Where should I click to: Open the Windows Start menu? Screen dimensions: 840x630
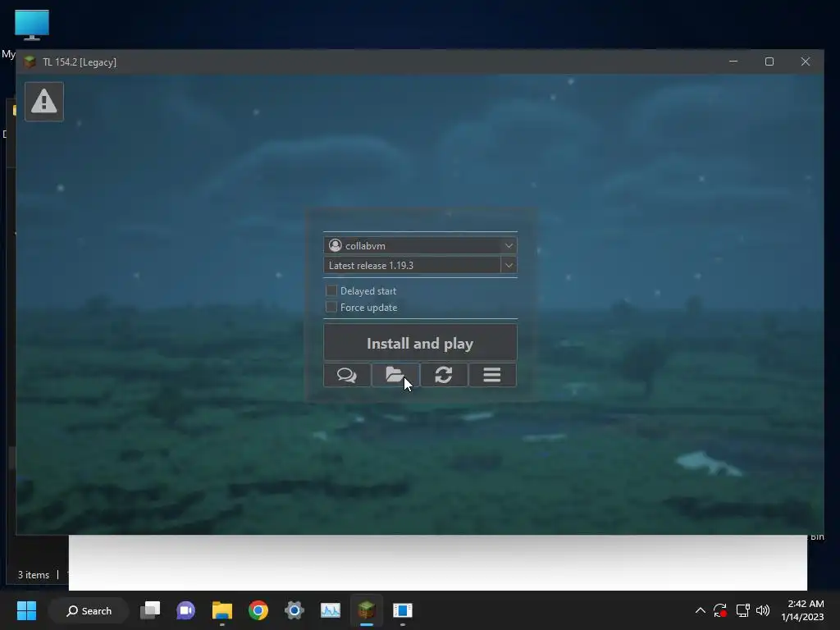pyautogui.click(x=26, y=610)
